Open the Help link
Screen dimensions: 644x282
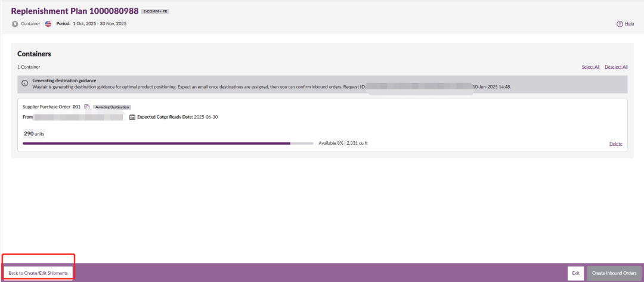tap(629, 24)
